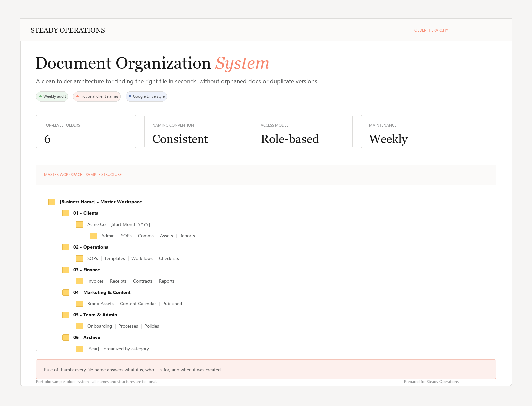
Task: Click folder icon beside Admin | SOPs row
Action: tap(93, 236)
